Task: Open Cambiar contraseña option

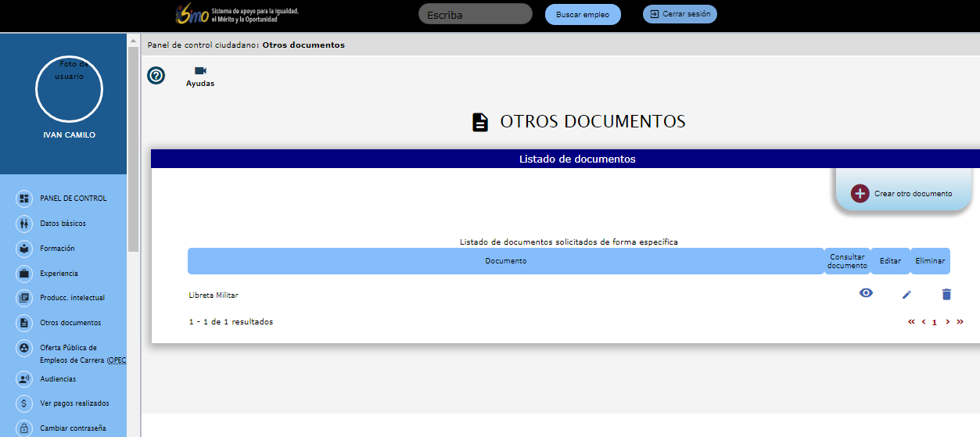Action: 73,428
